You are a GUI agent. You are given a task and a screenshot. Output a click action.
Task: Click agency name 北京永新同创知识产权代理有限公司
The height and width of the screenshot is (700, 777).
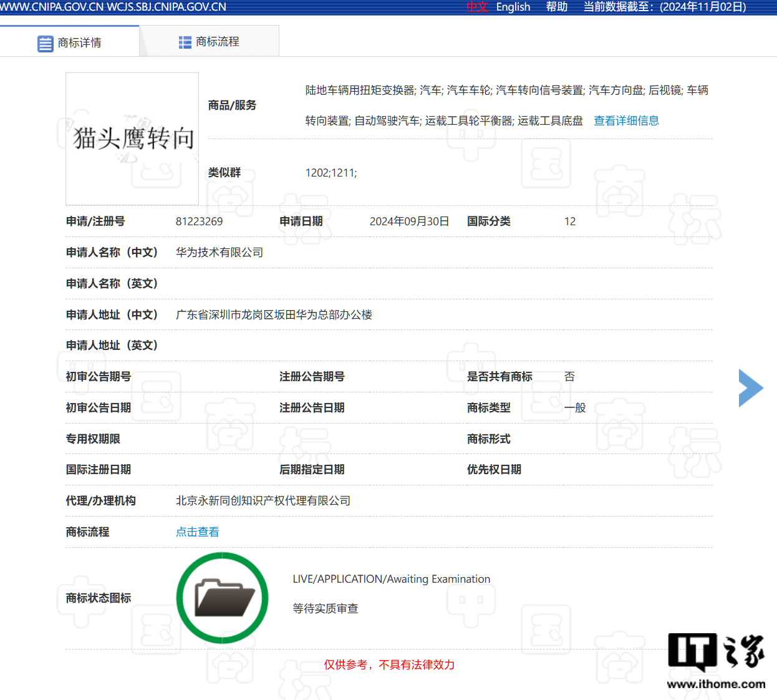(x=263, y=501)
